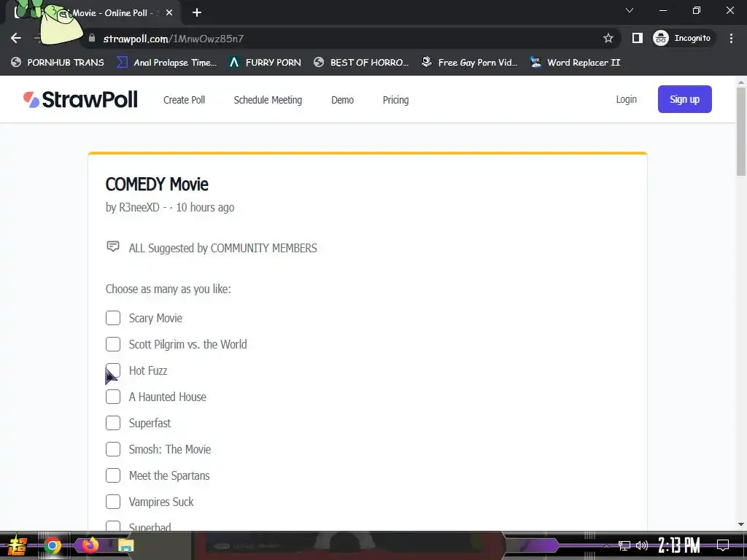Click the COMEDY Movie poll title
Image resolution: width=747 pixels, height=560 pixels.
157,184
